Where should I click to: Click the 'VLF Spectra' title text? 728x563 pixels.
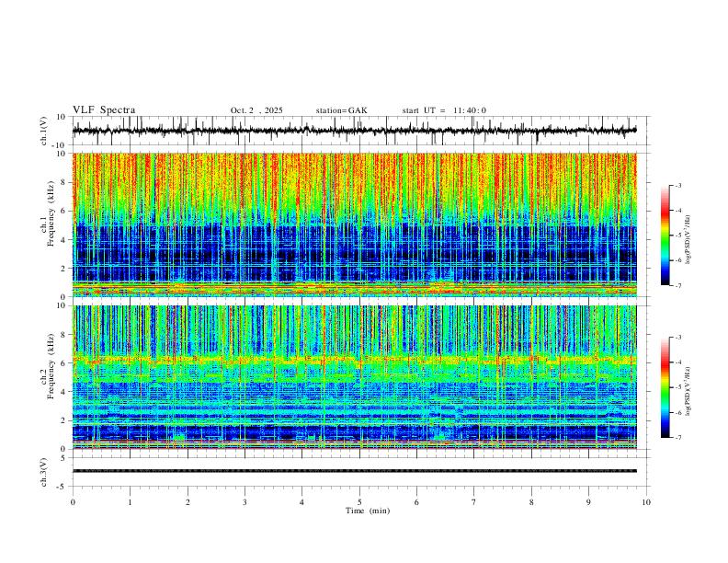[x=104, y=110]
